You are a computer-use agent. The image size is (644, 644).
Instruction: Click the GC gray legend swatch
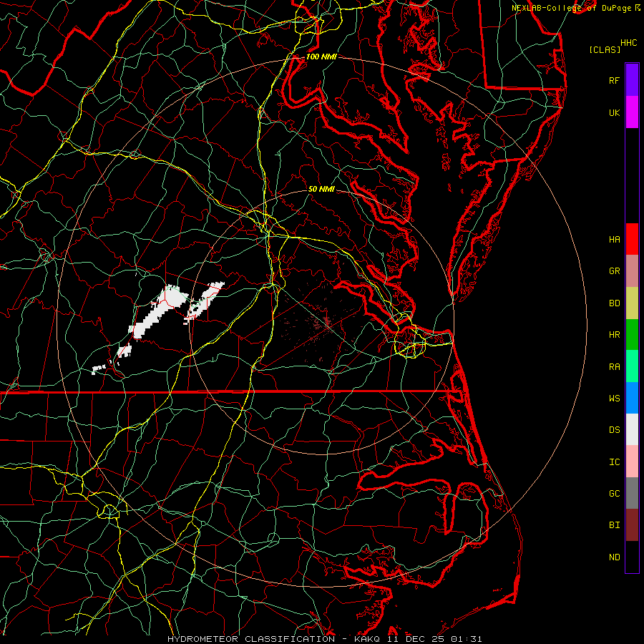coord(632,493)
